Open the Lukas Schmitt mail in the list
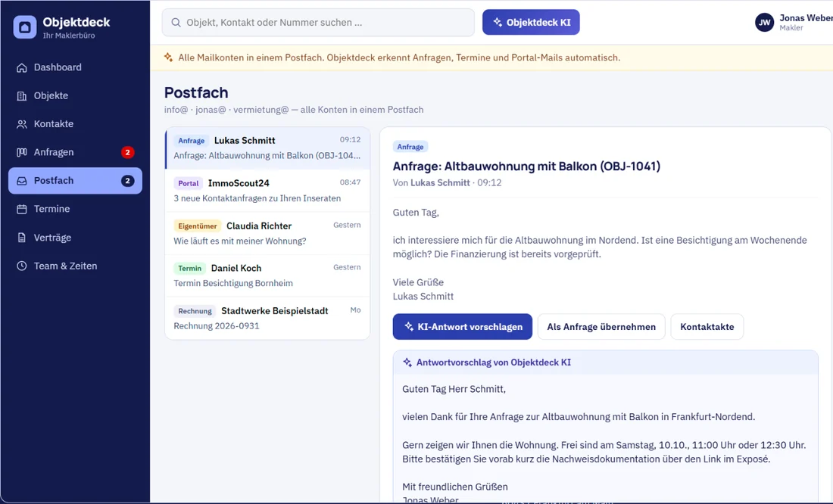This screenshot has height=504, width=833. coord(267,148)
